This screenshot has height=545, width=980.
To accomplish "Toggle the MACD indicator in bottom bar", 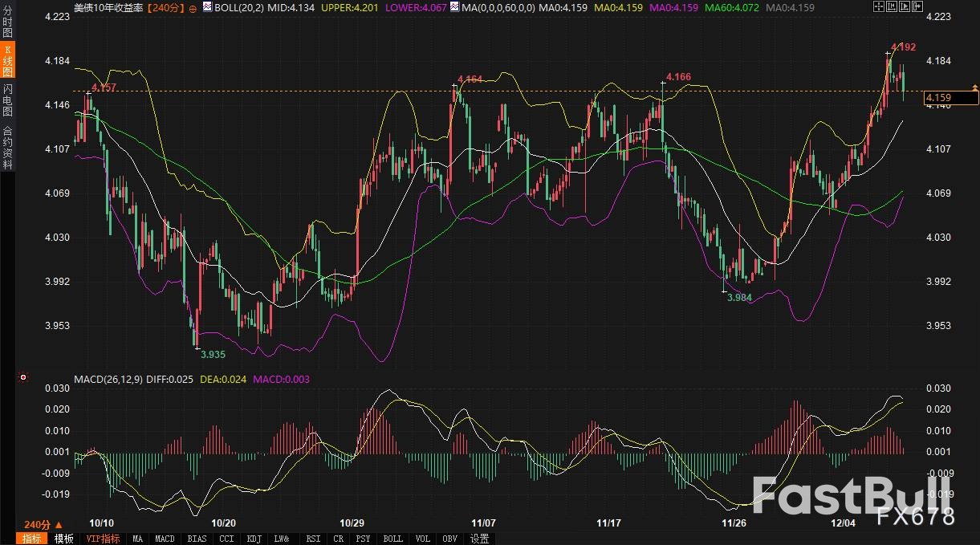I will point(165,539).
